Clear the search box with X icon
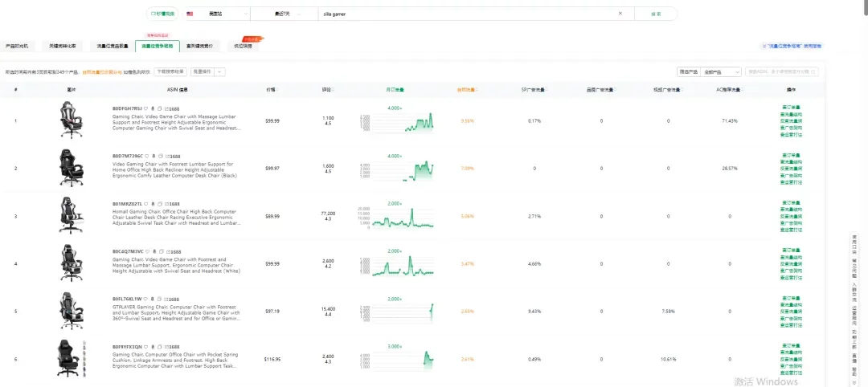868x387 pixels. point(620,14)
